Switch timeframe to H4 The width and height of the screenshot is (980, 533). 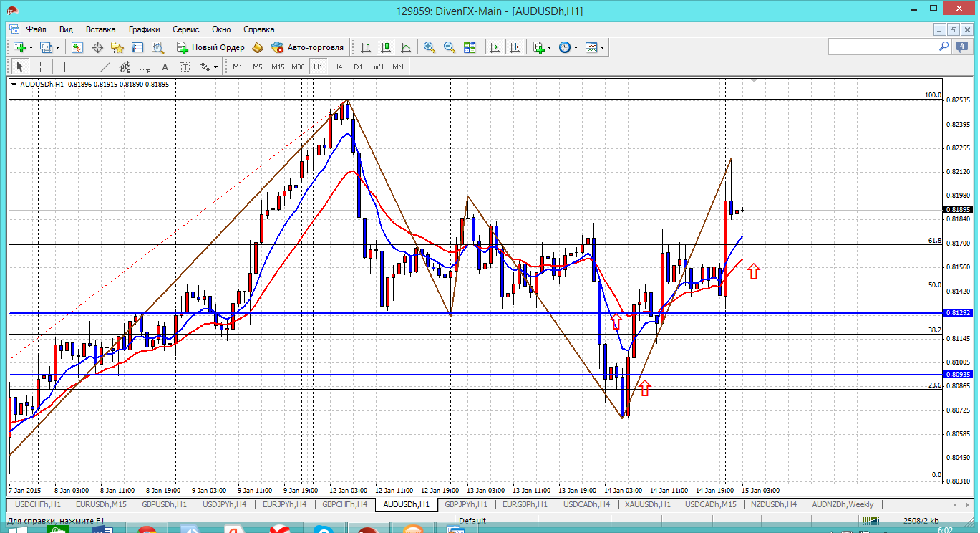pos(338,67)
